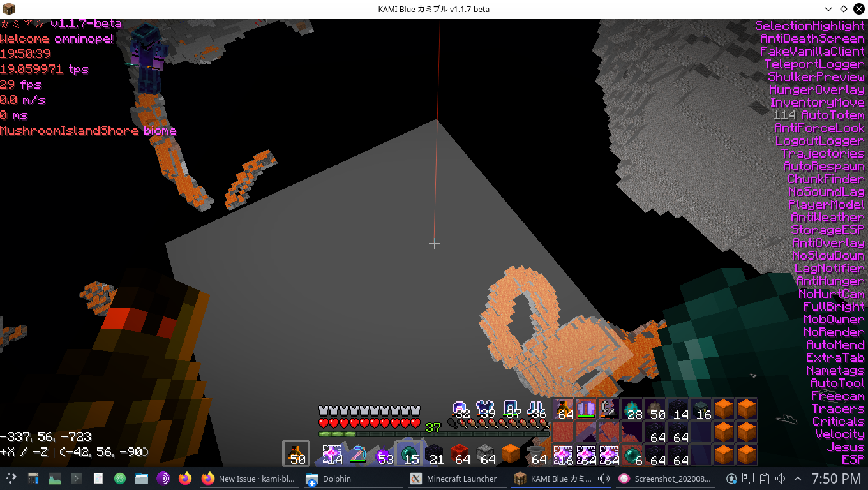Viewport: 868px width, 490px height.
Task: Click the helmet armor icon showing 32
Action: [x=461, y=409]
